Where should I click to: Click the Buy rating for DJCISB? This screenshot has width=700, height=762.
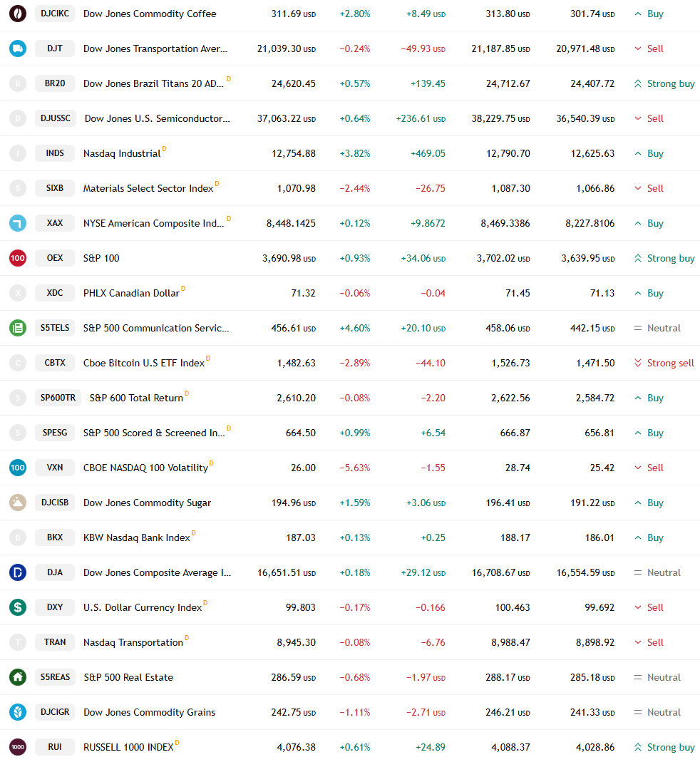pyautogui.click(x=649, y=503)
